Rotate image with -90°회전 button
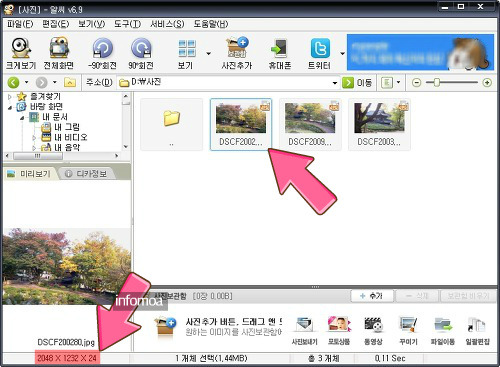Viewport: 500px width, 367px height. click(x=102, y=53)
